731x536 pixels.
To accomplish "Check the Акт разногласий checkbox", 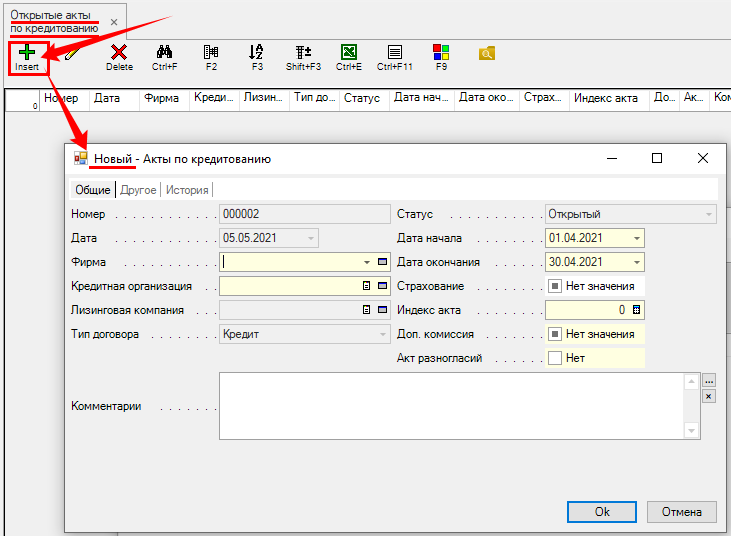I will click(555, 358).
